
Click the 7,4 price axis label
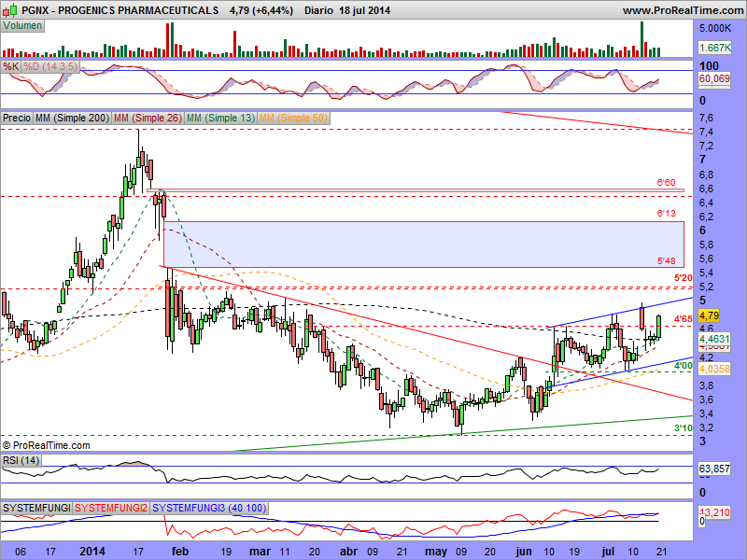pyautogui.click(x=707, y=132)
